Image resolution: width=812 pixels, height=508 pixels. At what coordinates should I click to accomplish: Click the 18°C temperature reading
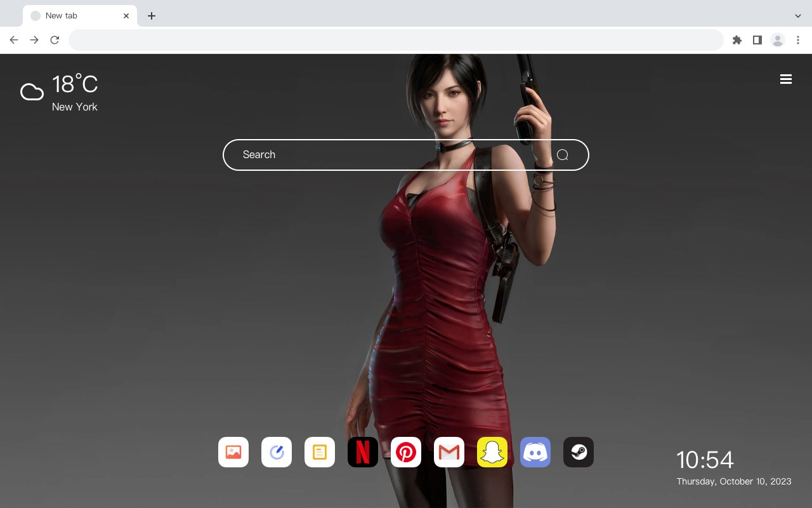tap(75, 84)
